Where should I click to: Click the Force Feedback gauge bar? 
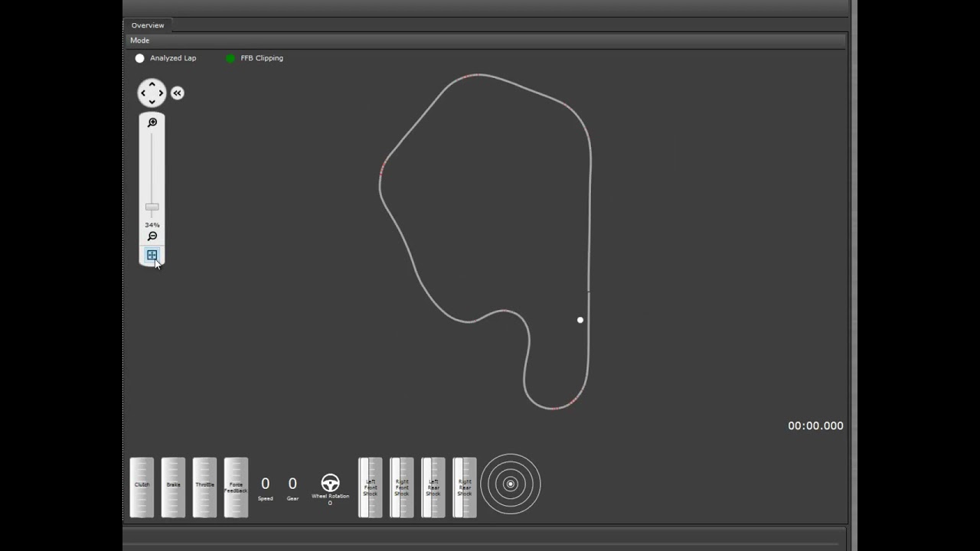236,487
